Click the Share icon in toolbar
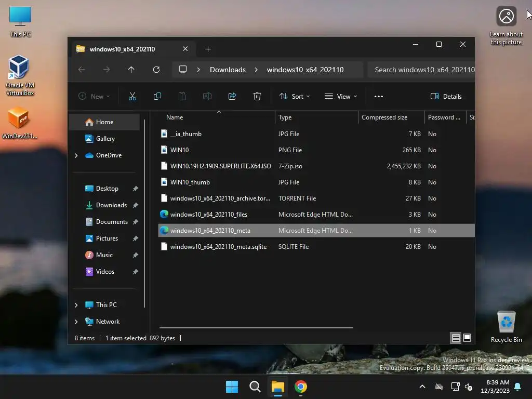Image resolution: width=532 pixels, height=399 pixels. [x=232, y=96]
